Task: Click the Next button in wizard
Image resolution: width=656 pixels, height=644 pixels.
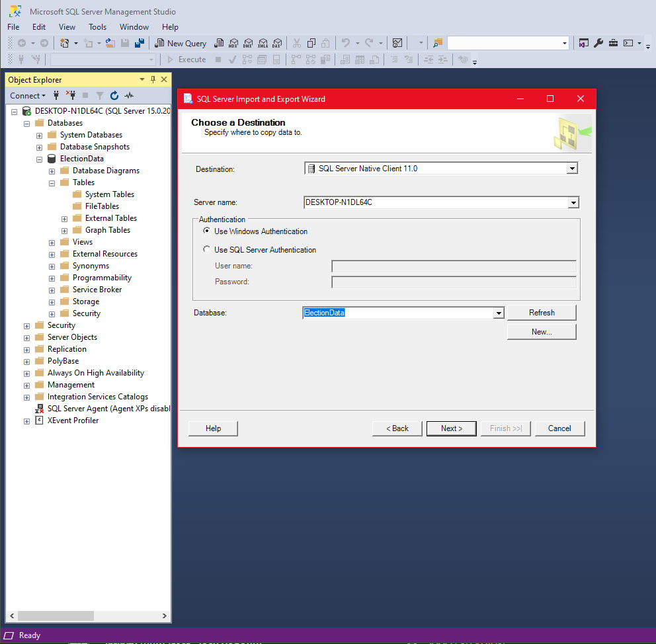Action: coord(451,428)
